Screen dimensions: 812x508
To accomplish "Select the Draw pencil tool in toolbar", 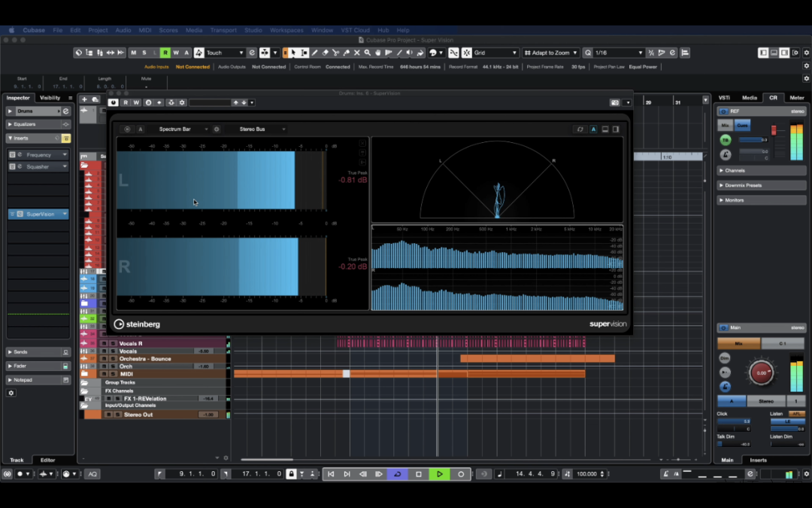I will [x=314, y=53].
